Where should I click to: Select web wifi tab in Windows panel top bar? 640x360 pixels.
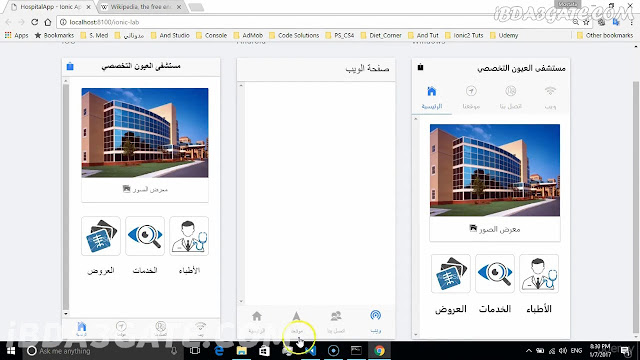[550, 98]
